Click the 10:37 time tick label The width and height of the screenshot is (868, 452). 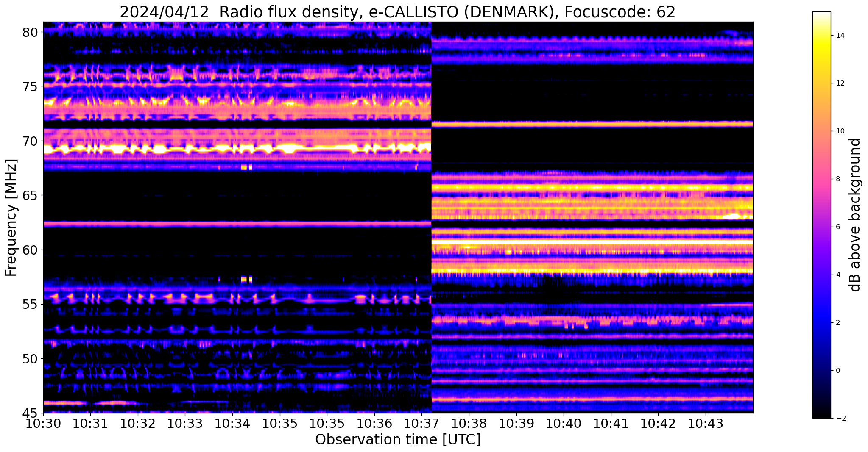(x=422, y=424)
